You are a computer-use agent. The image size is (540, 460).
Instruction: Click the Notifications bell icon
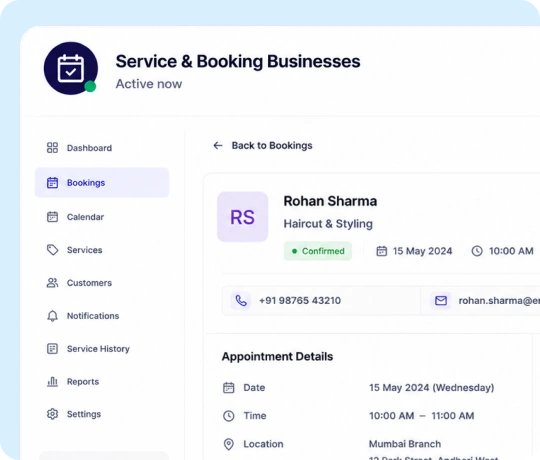(52, 316)
